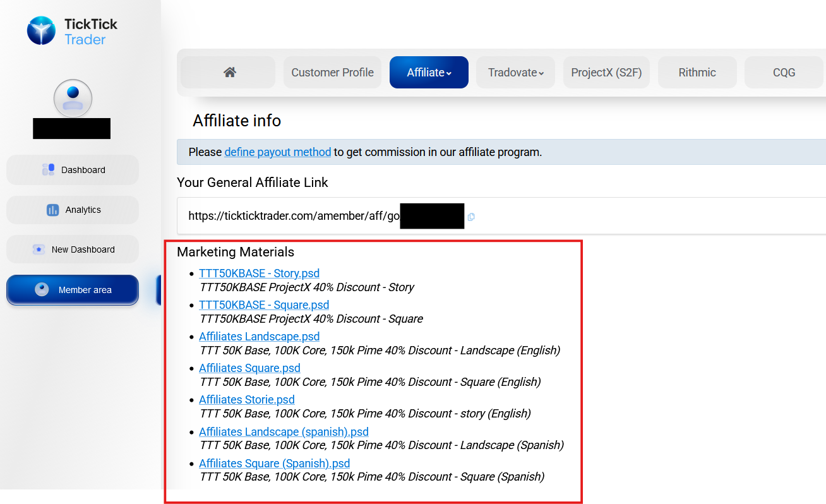826x504 pixels.
Task: Click description ending Landscape (English)
Action: pos(380,351)
